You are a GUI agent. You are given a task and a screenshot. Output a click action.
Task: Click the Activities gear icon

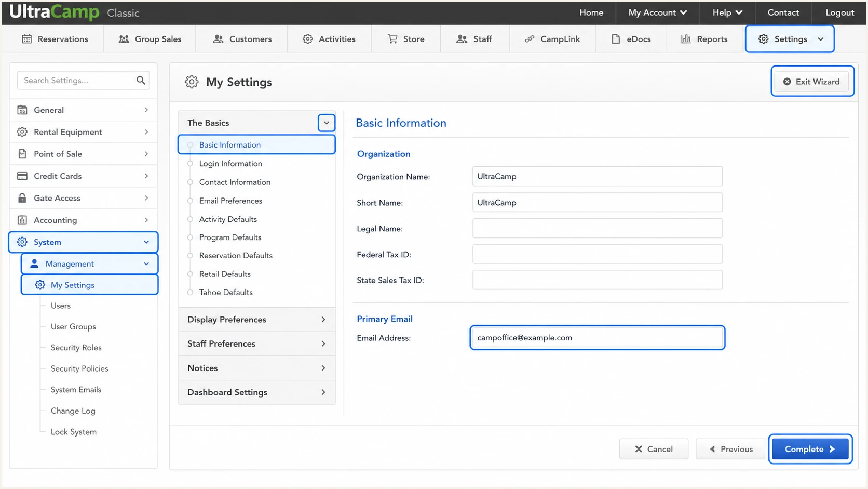[x=308, y=39]
